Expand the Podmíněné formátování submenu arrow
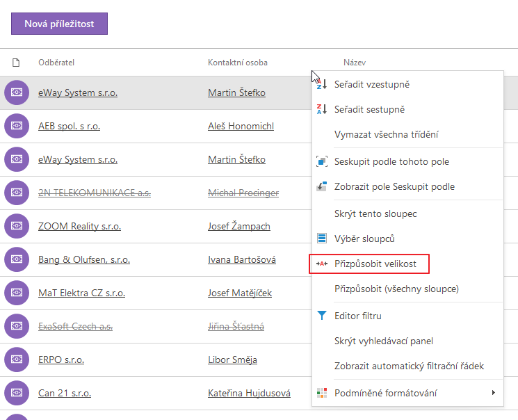The height and width of the screenshot is (420, 518). [493, 393]
